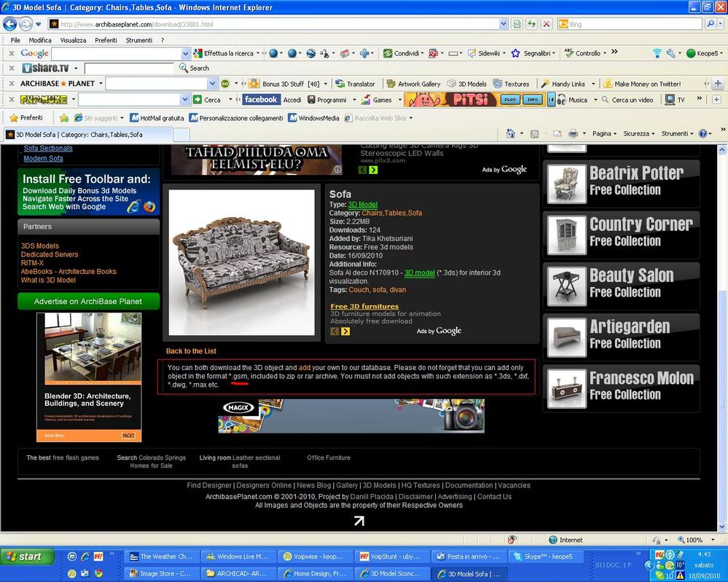Reload the page with the Refresh icon
The width and height of the screenshot is (728, 582).
tap(531, 23)
